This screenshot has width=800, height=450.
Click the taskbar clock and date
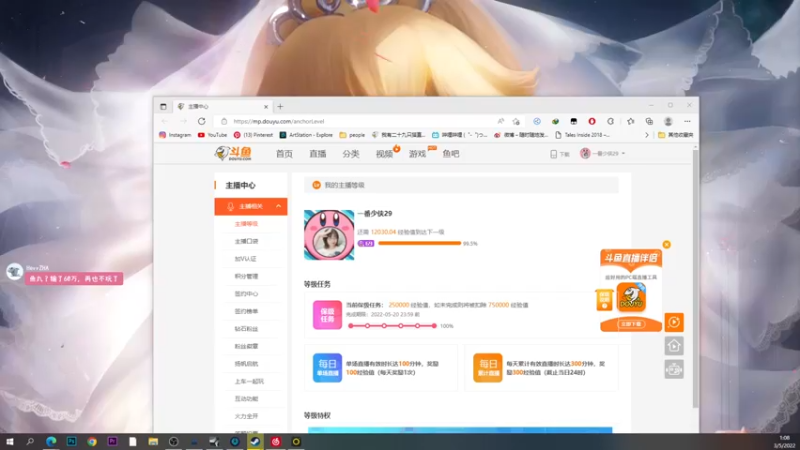[x=784, y=442]
